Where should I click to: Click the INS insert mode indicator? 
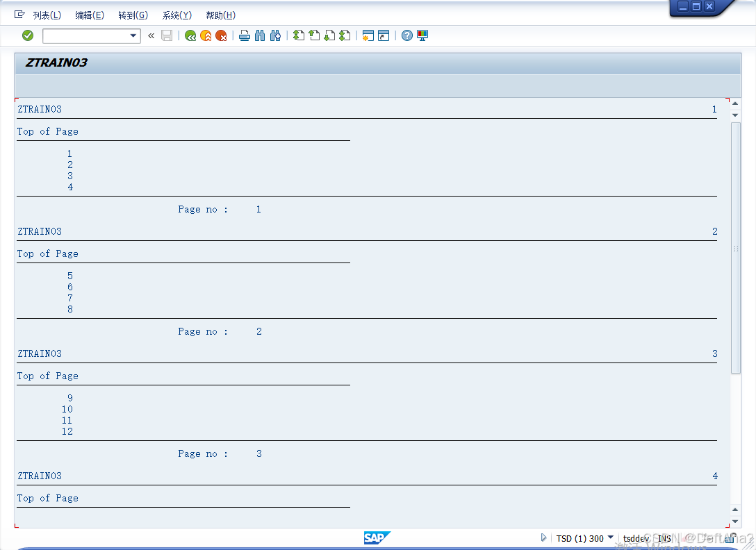(x=664, y=538)
